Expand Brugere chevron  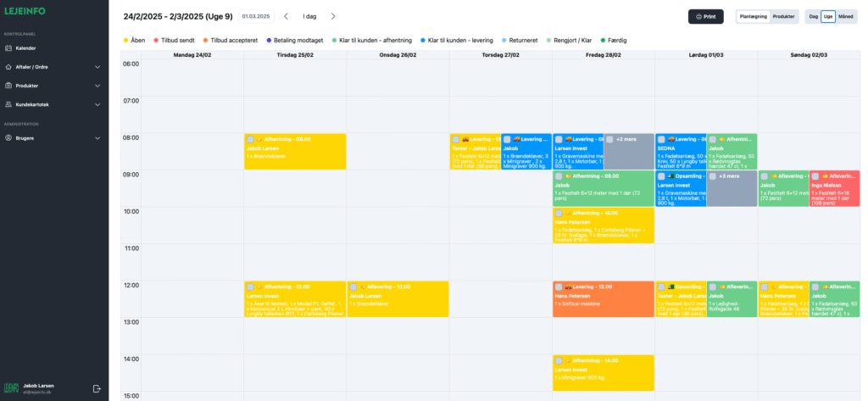coord(97,138)
